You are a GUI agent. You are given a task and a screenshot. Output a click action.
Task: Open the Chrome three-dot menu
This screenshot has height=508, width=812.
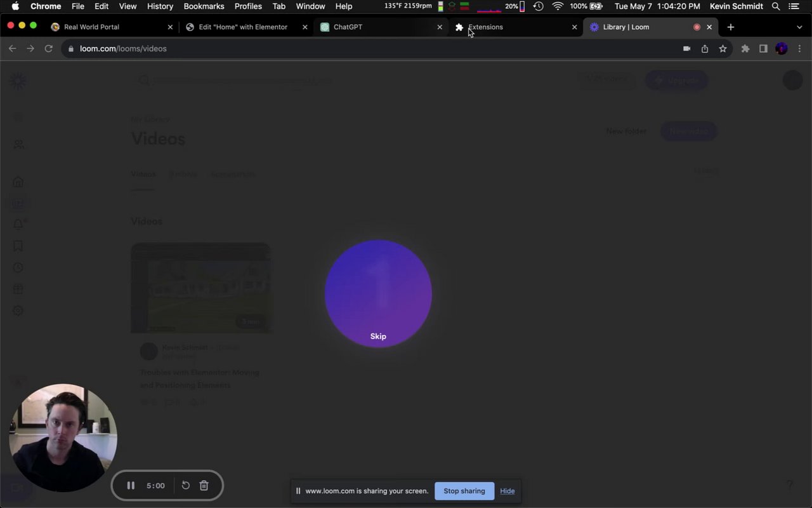[x=799, y=48]
